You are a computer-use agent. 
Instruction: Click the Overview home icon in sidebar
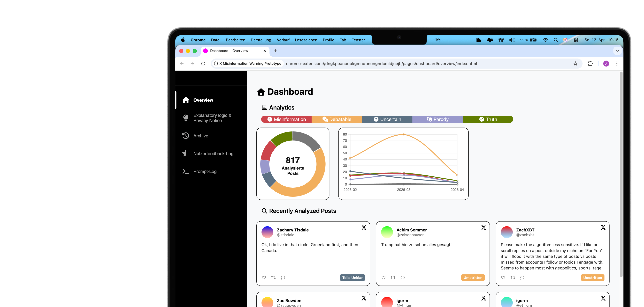click(x=186, y=100)
